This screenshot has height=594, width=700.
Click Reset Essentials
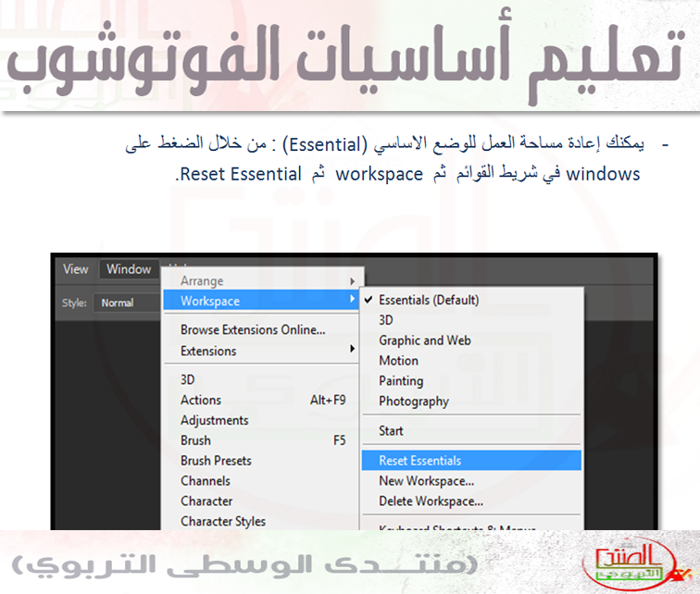tap(471, 460)
